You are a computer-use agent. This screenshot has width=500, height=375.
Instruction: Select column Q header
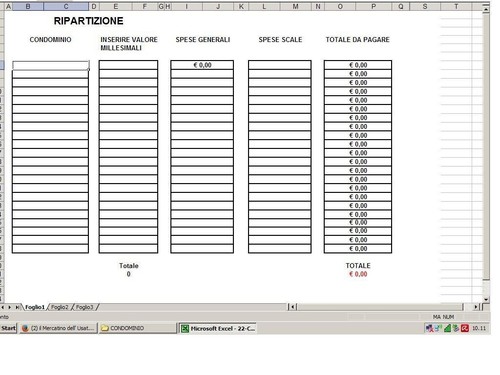coord(401,6)
